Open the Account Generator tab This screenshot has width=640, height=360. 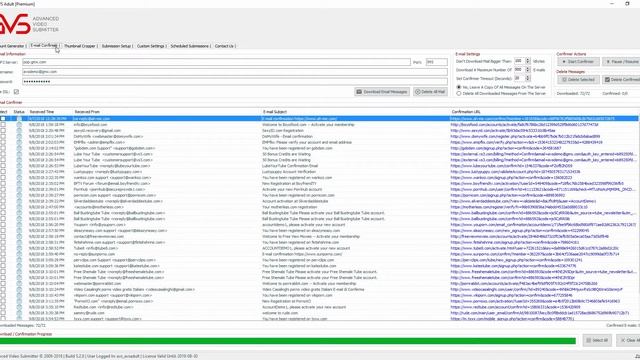point(12,46)
